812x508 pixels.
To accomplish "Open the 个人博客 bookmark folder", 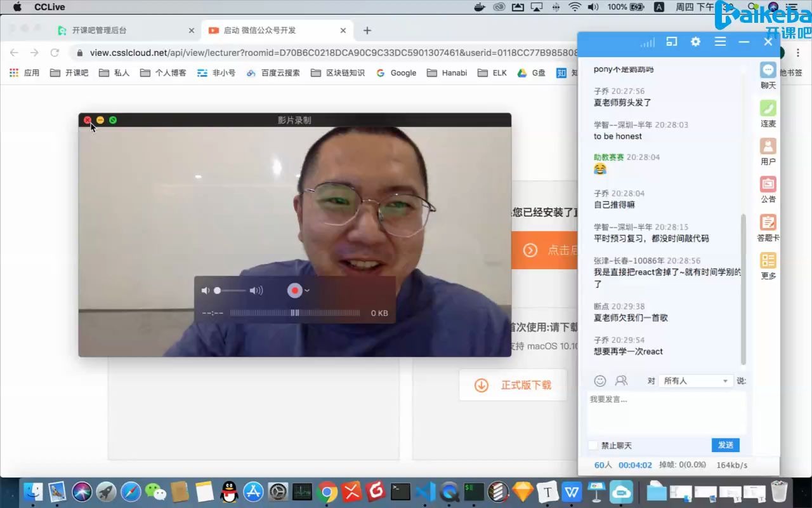I will pos(163,73).
